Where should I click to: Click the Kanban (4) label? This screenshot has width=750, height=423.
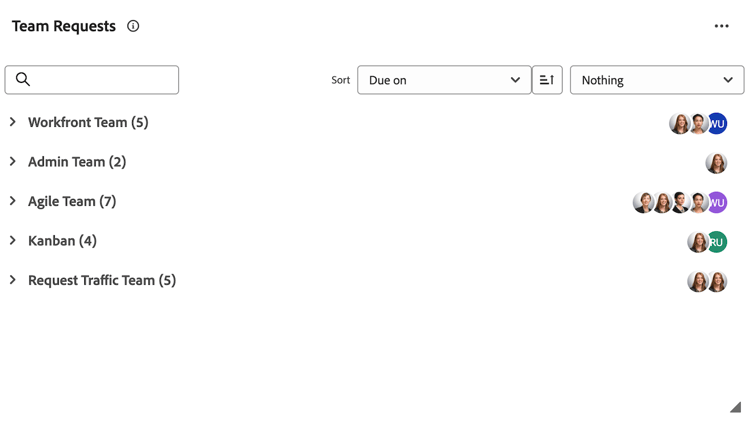point(62,241)
